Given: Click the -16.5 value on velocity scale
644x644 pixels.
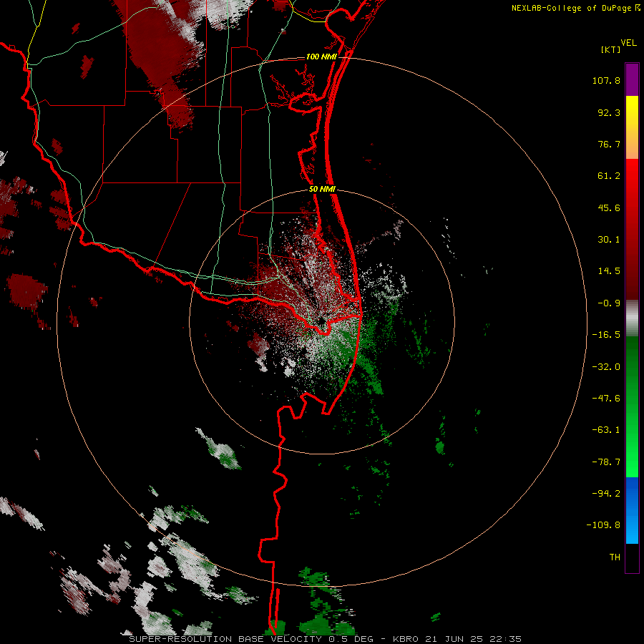Looking at the screenshot, I should pyautogui.click(x=606, y=335).
